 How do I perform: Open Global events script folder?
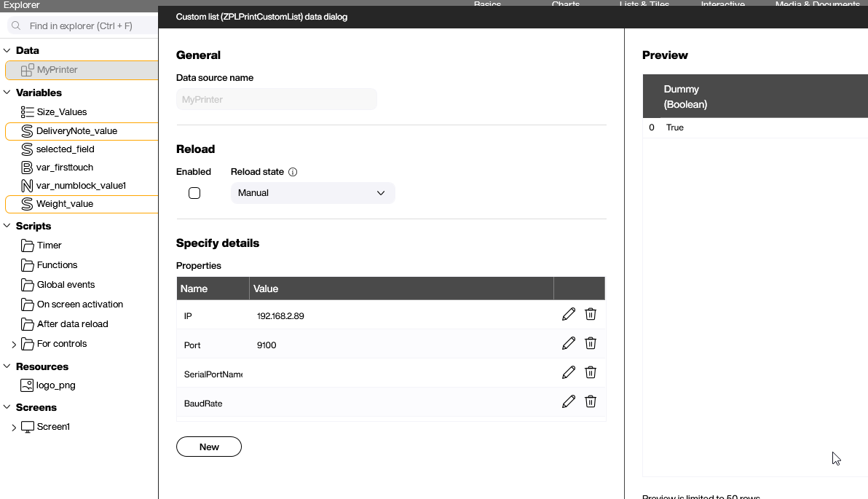66,285
